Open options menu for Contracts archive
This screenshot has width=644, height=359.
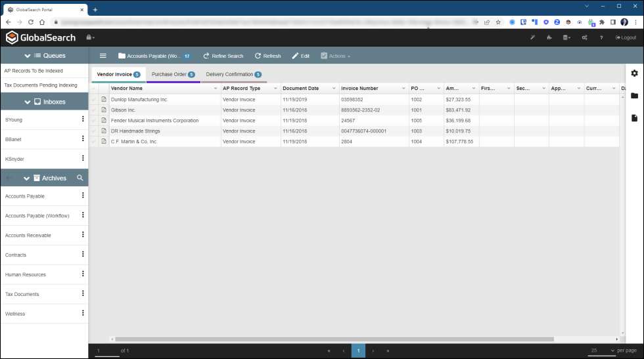[83, 254]
